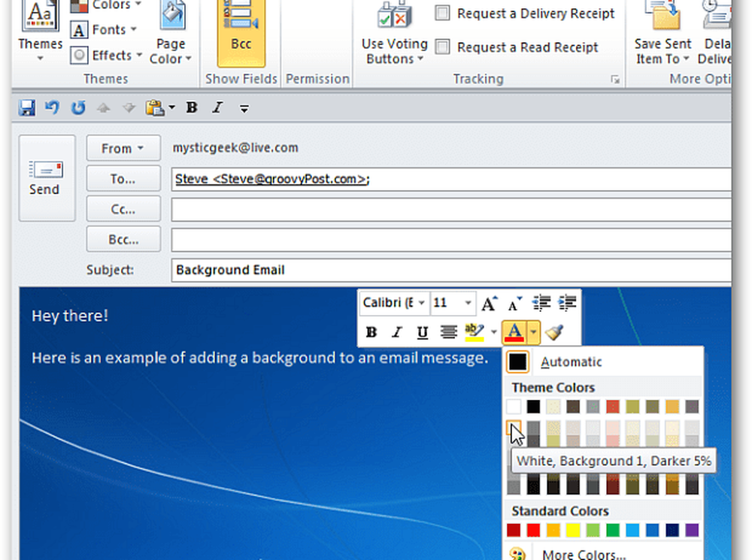The image size is (752, 560).
Task: Grow font size in mini toolbar
Action: [490, 304]
